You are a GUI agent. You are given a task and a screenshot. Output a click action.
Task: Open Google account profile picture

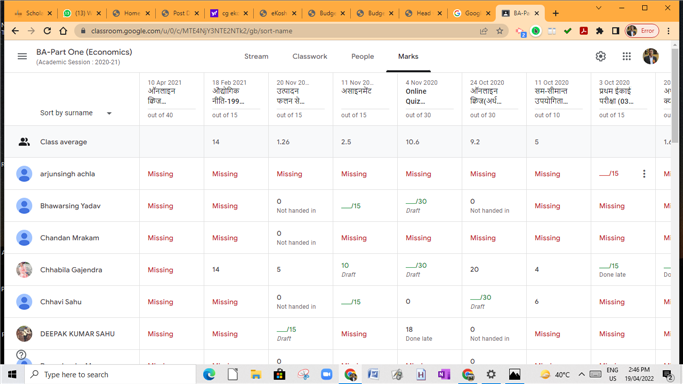[x=651, y=56]
